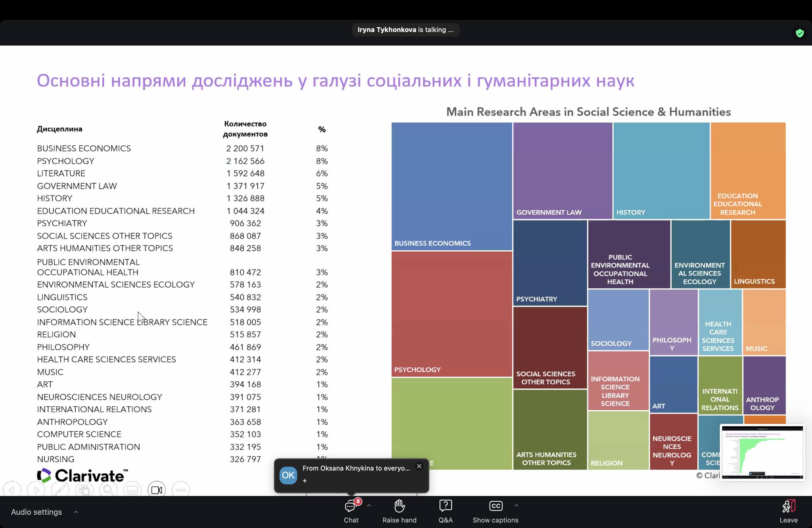Click Audio settings label

pos(36,512)
